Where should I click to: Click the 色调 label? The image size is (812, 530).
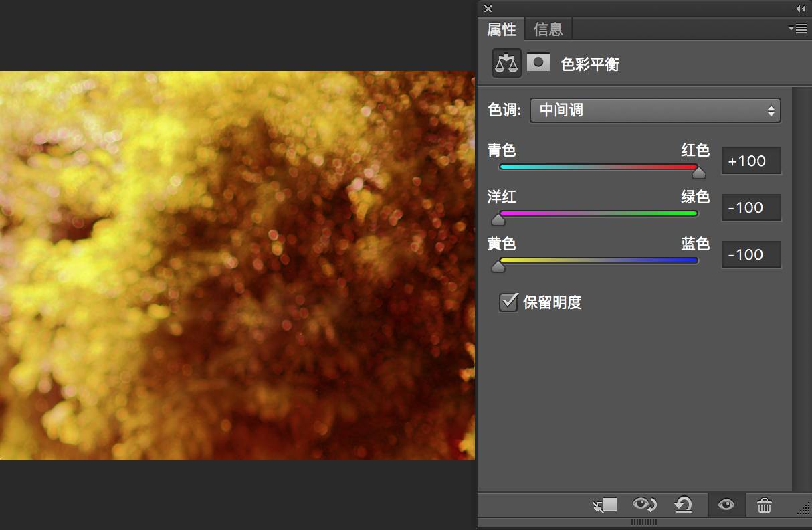coord(504,110)
